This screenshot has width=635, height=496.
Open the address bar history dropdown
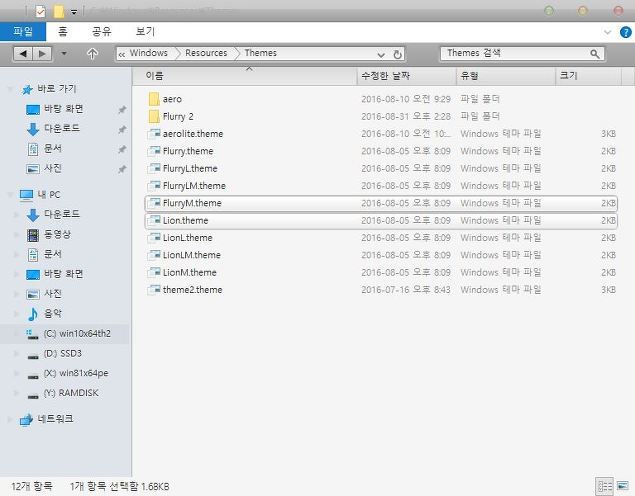(x=381, y=54)
